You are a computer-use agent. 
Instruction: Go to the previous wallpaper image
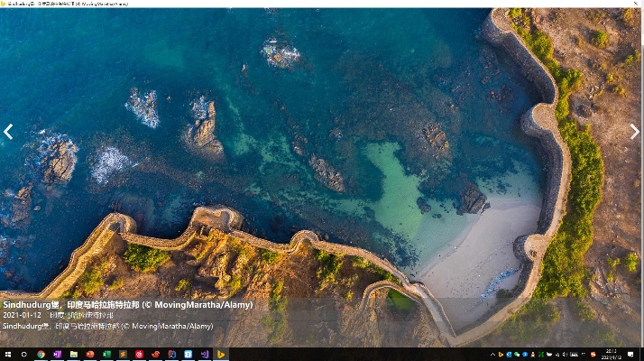(x=8, y=132)
